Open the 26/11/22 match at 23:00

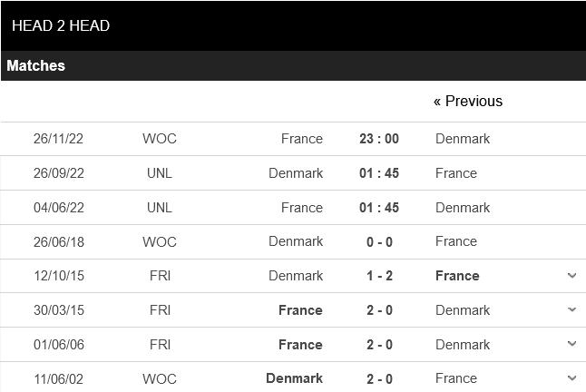coord(379,139)
